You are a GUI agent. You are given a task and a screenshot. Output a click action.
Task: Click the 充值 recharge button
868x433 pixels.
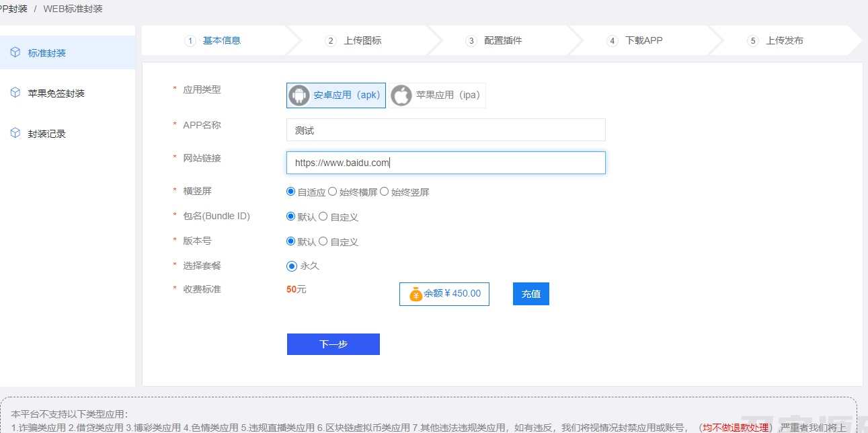(531, 294)
